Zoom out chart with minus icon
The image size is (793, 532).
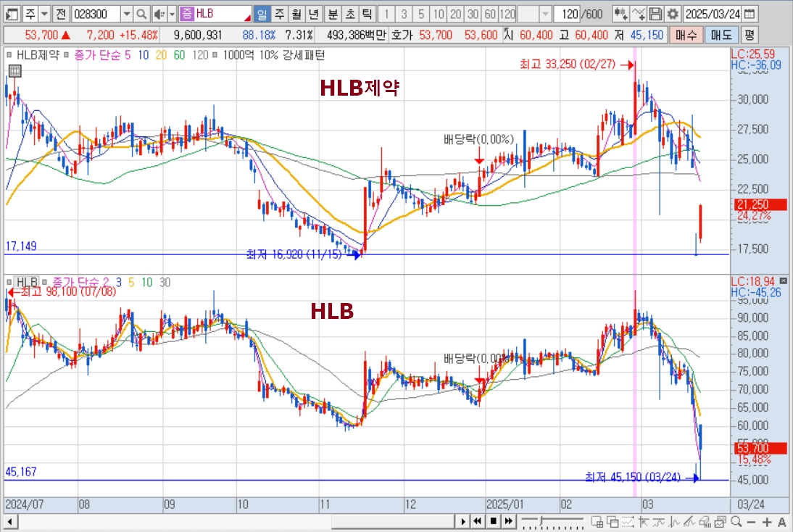tap(752, 522)
